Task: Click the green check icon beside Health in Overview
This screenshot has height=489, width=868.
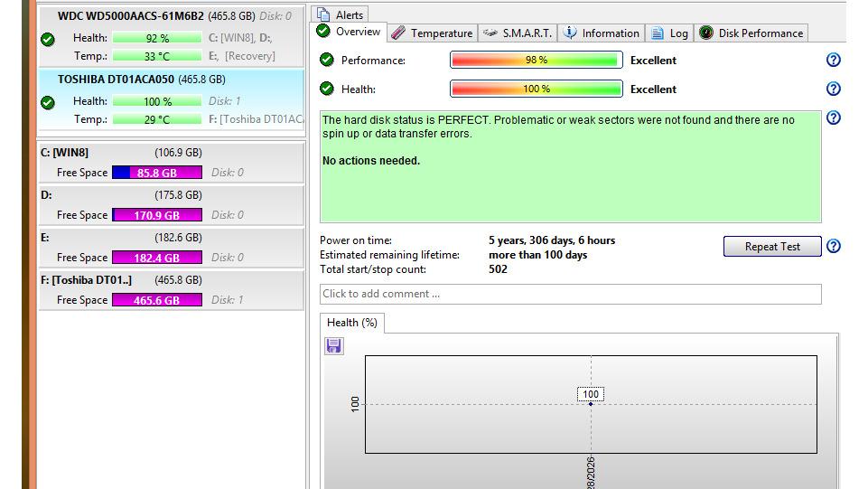Action: click(x=327, y=89)
